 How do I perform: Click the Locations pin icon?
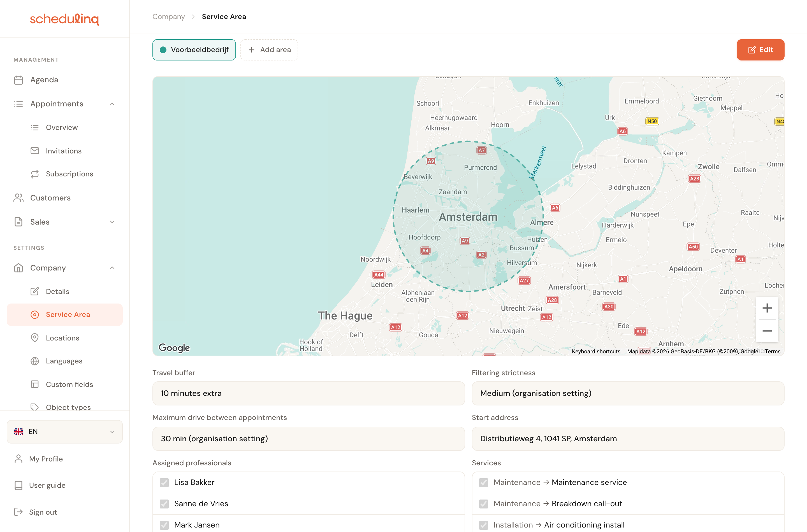(x=35, y=338)
